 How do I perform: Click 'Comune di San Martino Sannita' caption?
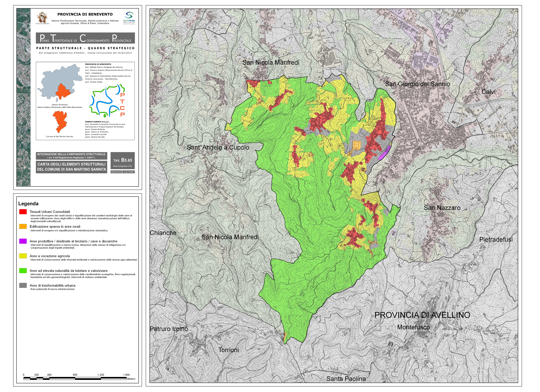click(60, 137)
